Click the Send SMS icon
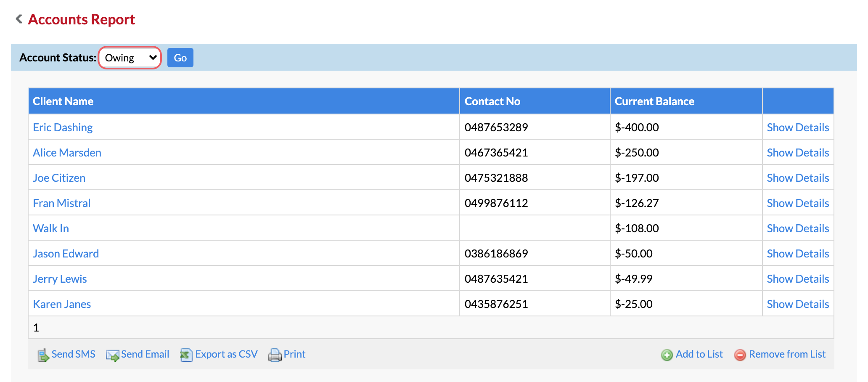868x382 pixels. pos(43,355)
